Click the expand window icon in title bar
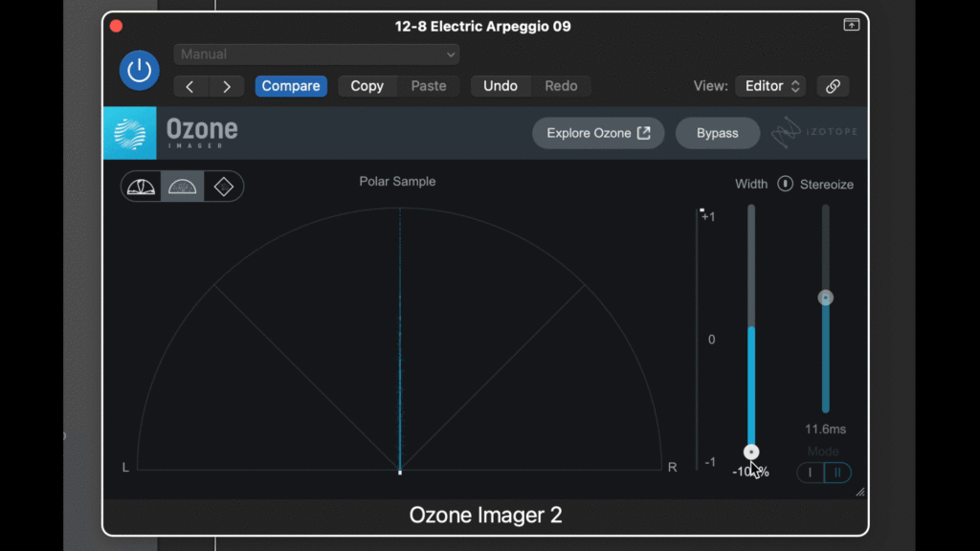Image resolution: width=980 pixels, height=551 pixels. point(851,26)
